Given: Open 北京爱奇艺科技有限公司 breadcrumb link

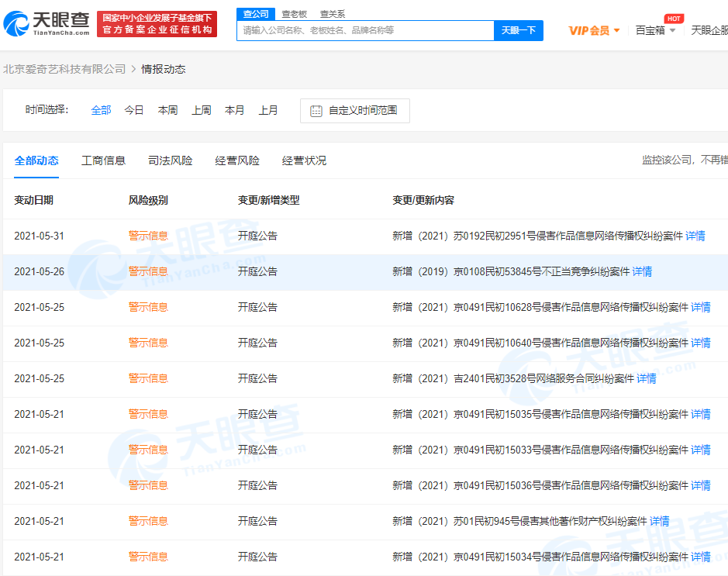Looking at the screenshot, I should [x=64, y=69].
